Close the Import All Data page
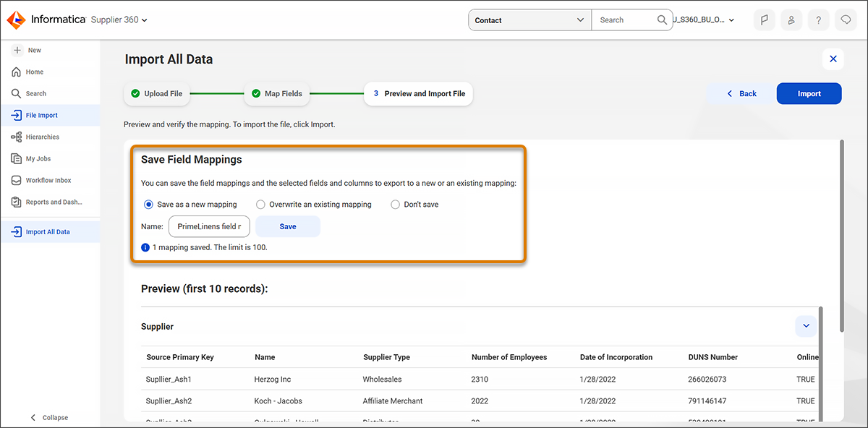 pyautogui.click(x=833, y=59)
